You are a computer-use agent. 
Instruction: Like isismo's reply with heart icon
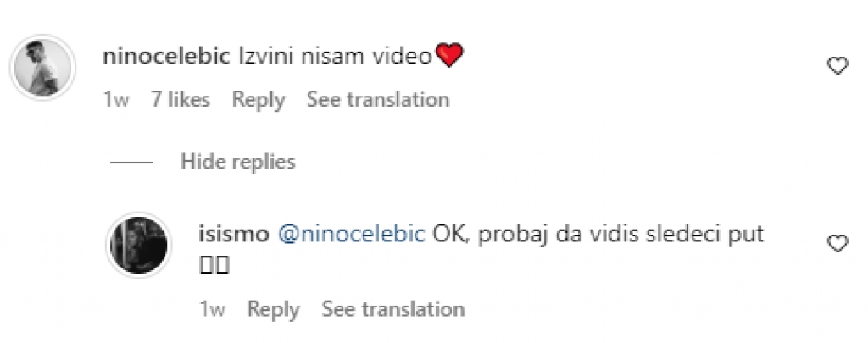[x=837, y=244]
